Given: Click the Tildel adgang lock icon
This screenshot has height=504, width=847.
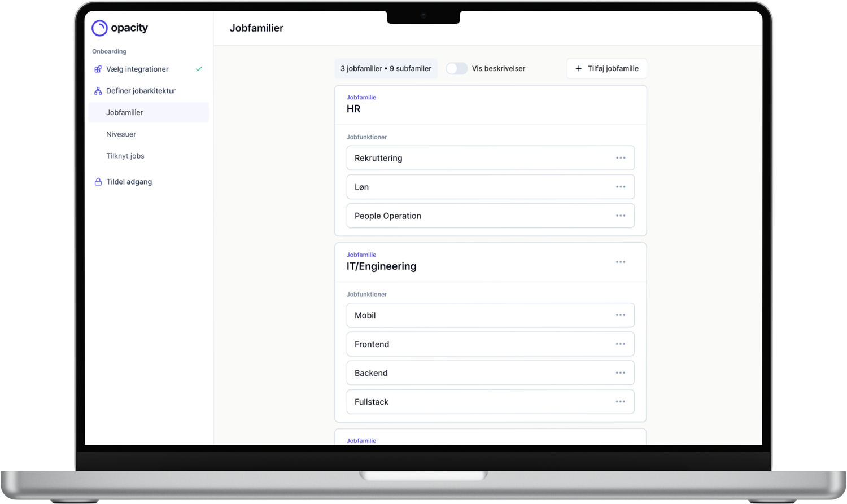Looking at the screenshot, I should coord(98,182).
